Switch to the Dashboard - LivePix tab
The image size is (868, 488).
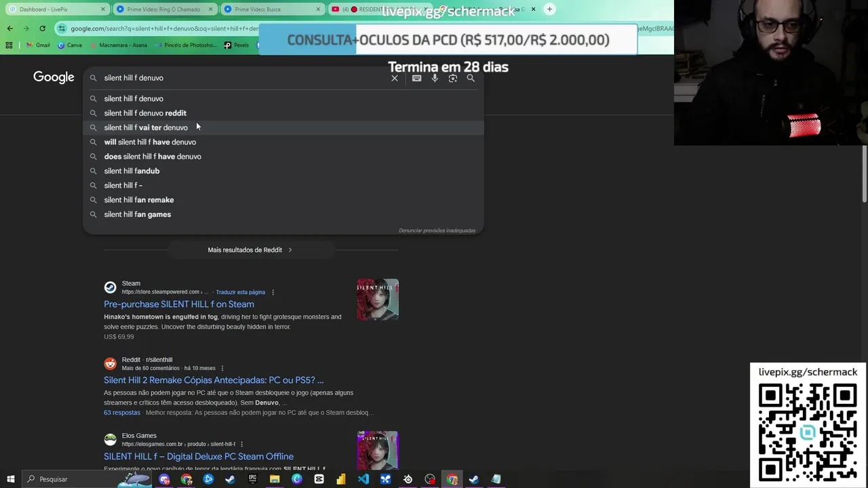(x=56, y=9)
